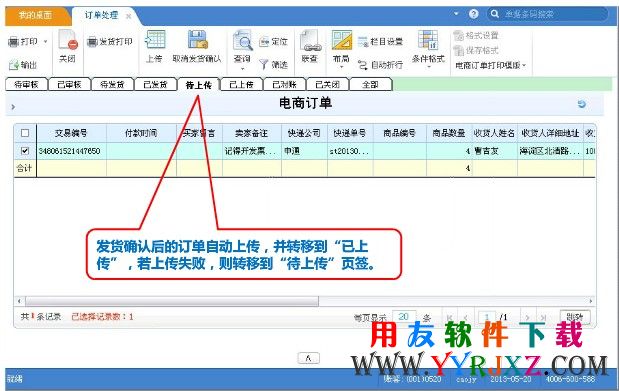619x391 pixels.
Task: Click the 筛选 filter icon
Action: click(x=264, y=64)
